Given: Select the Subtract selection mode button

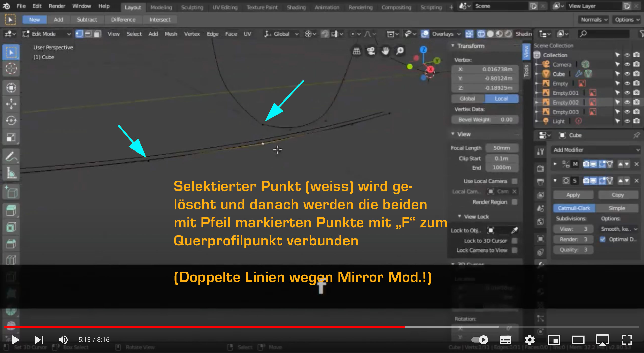Looking at the screenshot, I should [x=87, y=20].
